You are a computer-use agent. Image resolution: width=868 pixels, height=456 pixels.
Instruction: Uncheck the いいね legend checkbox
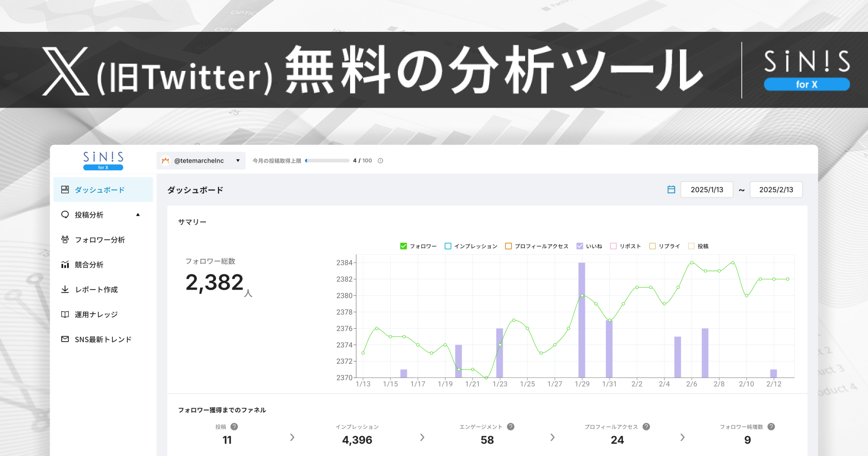point(580,246)
